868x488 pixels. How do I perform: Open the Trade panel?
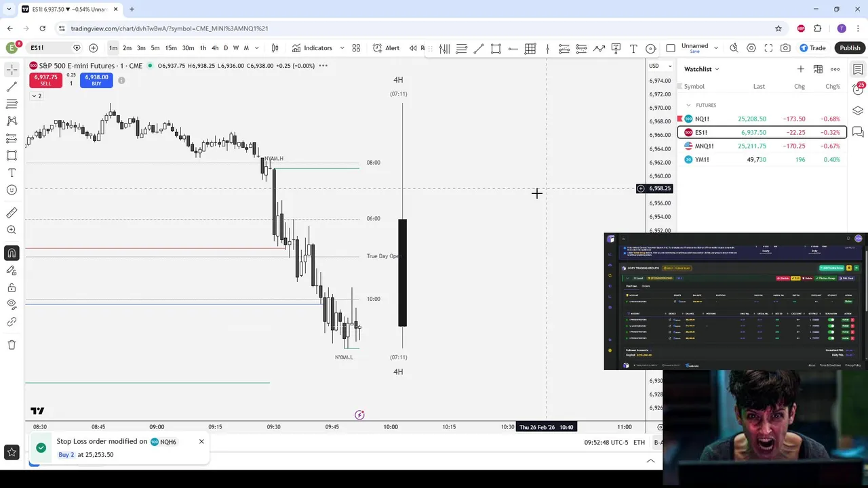pyautogui.click(x=812, y=48)
